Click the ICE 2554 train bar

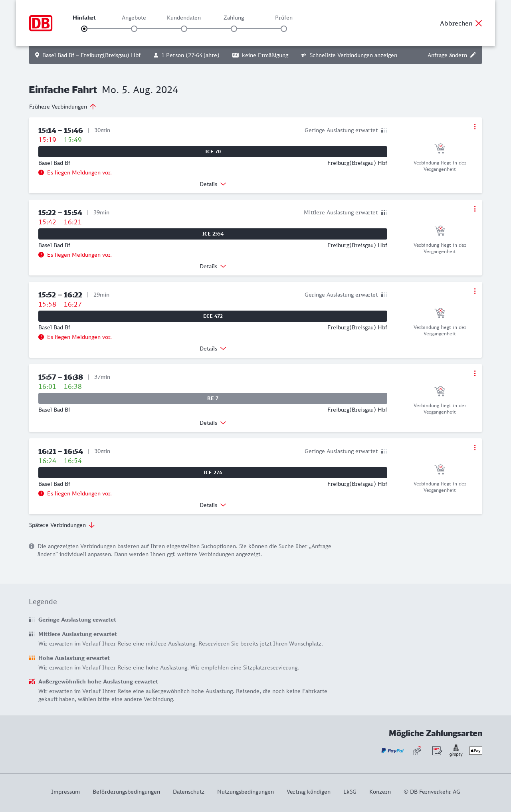pyautogui.click(x=213, y=234)
